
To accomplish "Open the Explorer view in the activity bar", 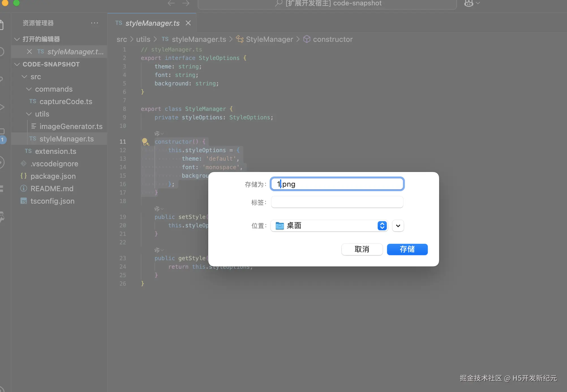I will 2,25.
